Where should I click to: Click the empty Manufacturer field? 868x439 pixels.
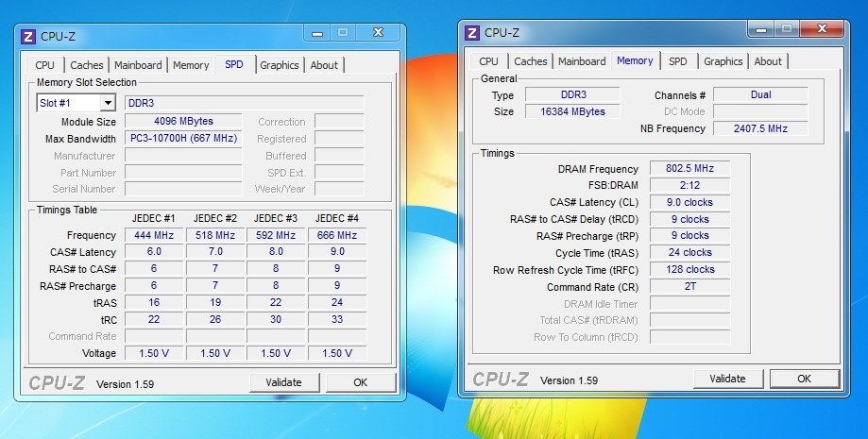[183, 156]
